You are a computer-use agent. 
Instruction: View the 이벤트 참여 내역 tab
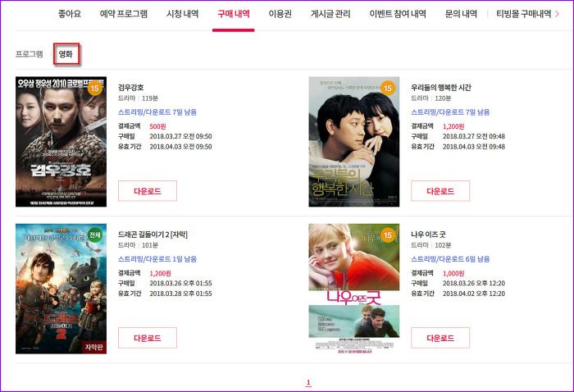(398, 14)
